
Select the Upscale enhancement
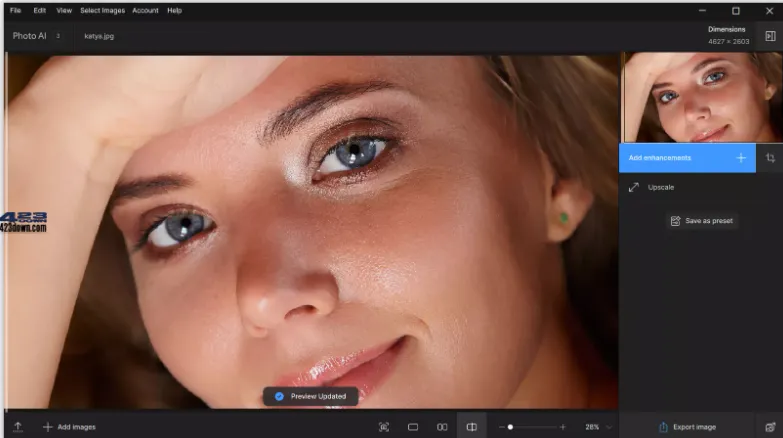pos(661,187)
